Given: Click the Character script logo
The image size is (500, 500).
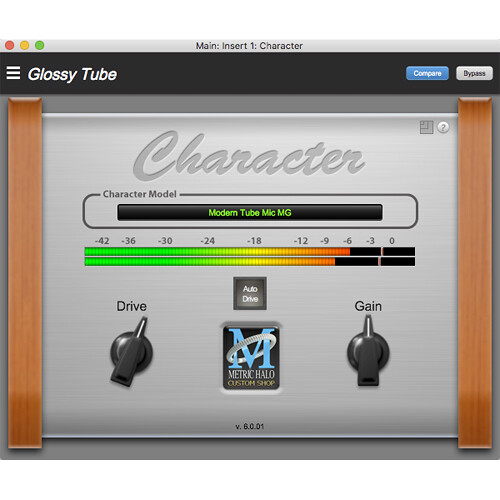Looking at the screenshot, I should tap(248, 155).
